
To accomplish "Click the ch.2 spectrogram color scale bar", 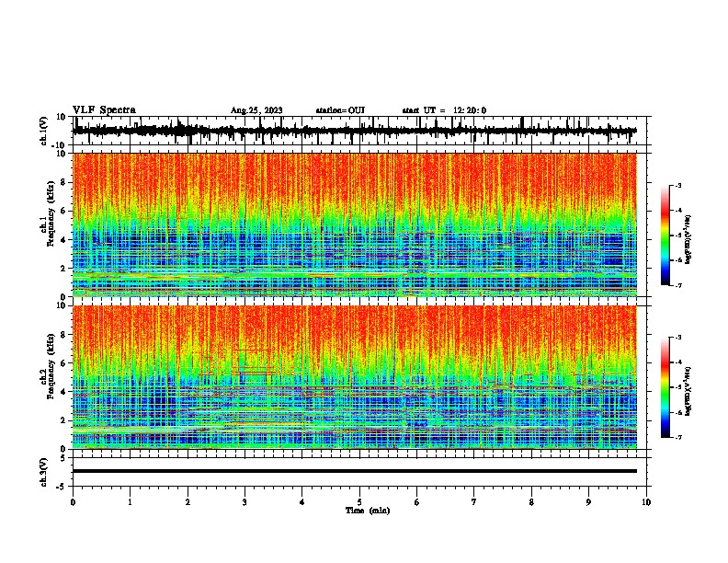I will (665, 387).
